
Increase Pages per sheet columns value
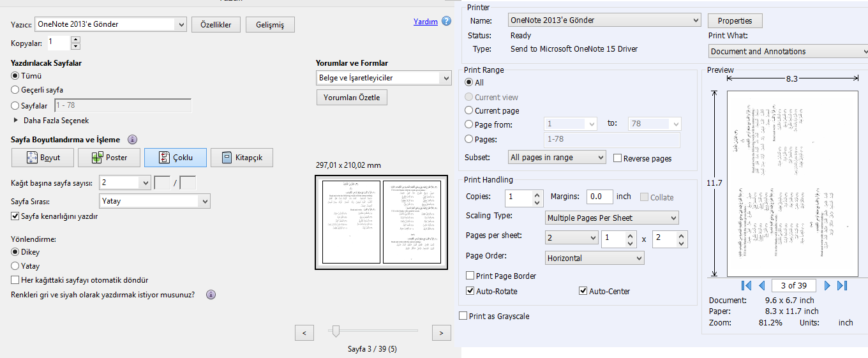(x=631, y=235)
